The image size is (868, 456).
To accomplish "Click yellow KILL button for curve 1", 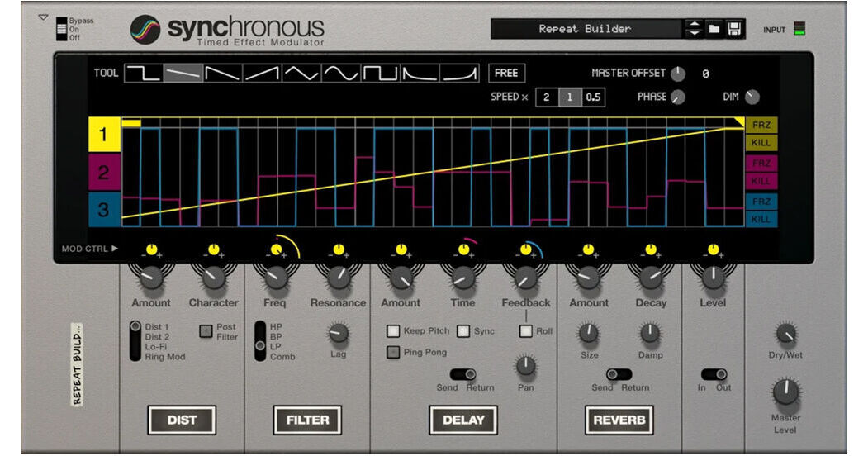I will pyautogui.click(x=761, y=143).
